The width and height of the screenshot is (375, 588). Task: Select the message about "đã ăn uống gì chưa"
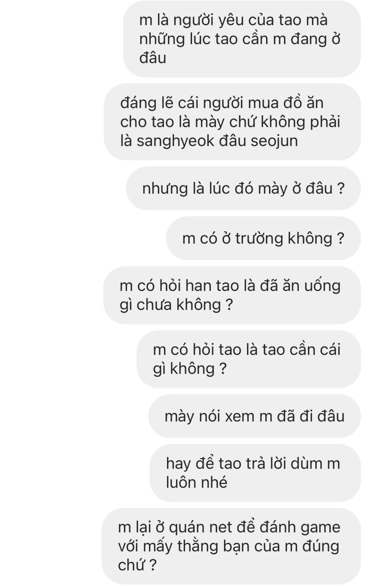(232, 295)
